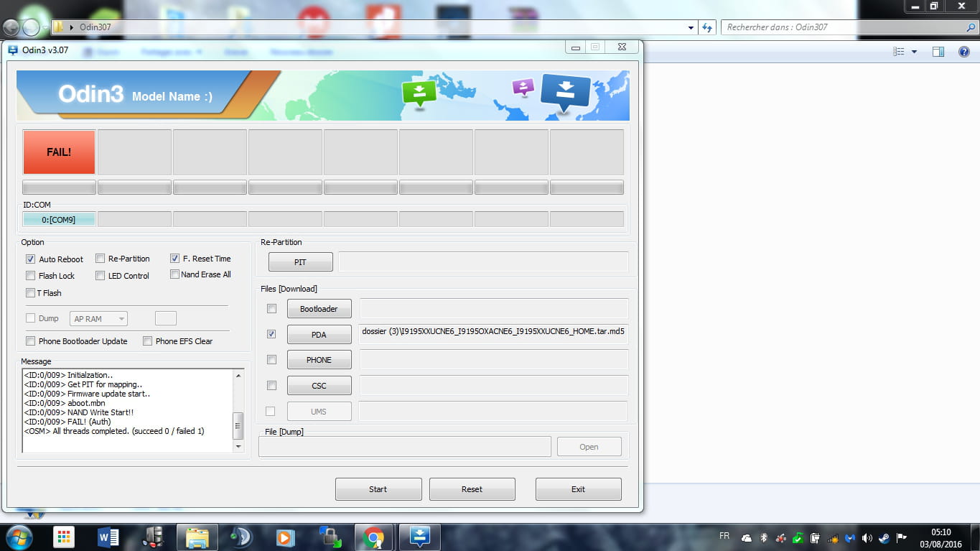Screen dimensions: 980x551
Task: Tick the Bootloader file checkbox
Action: tap(271, 309)
